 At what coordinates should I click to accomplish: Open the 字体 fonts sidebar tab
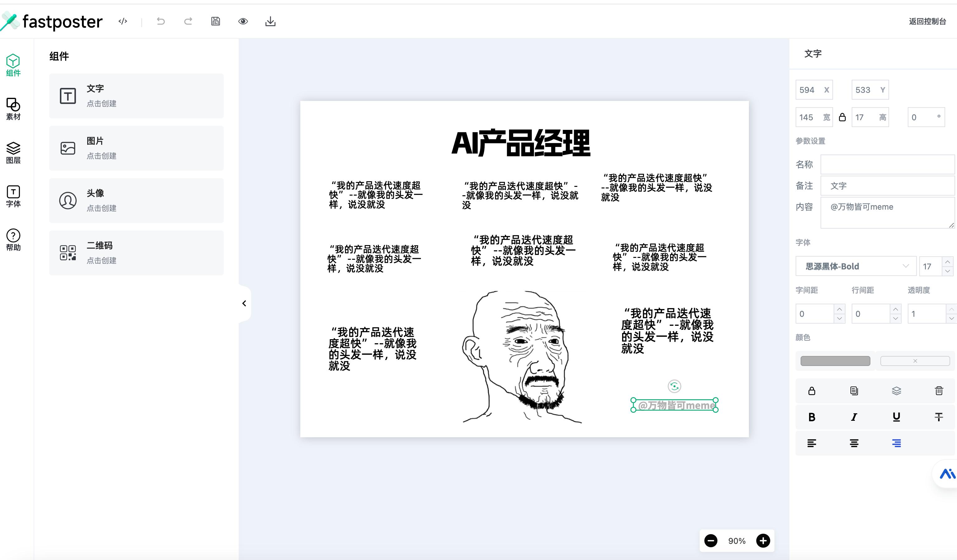(x=13, y=196)
